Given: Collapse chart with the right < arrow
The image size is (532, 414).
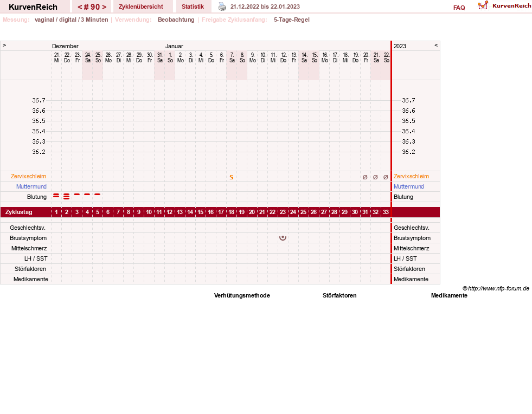Looking at the screenshot, I should coord(436,45).
